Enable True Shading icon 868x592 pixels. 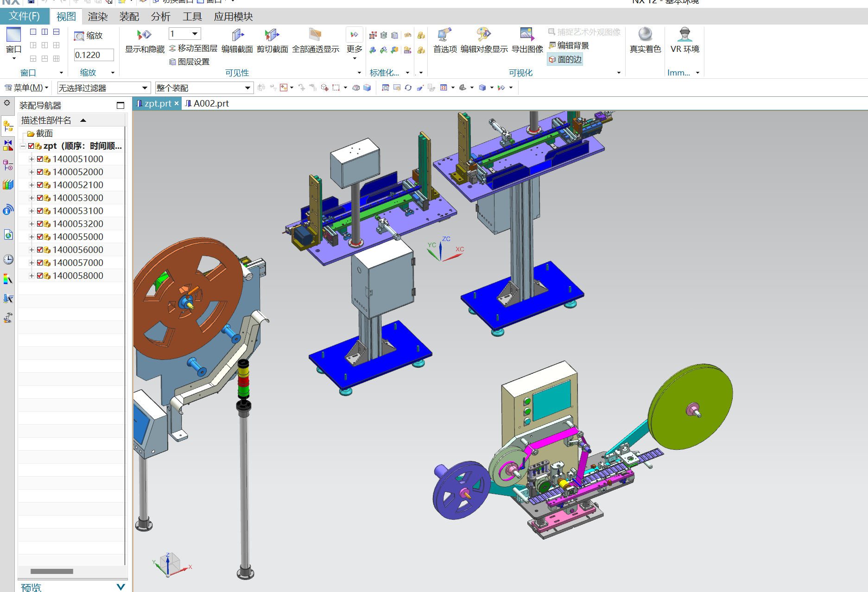(645, 35)
